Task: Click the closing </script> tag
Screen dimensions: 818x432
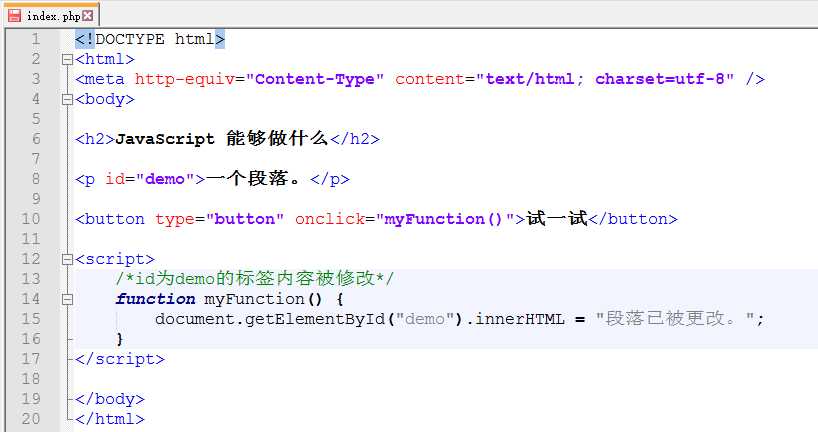Action: coord(120,359)
